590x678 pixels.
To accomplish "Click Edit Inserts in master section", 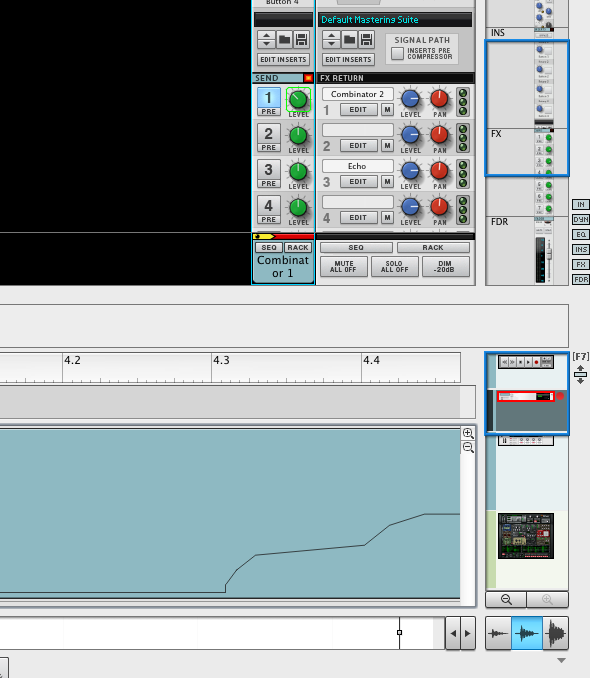I will pos(348,59).
